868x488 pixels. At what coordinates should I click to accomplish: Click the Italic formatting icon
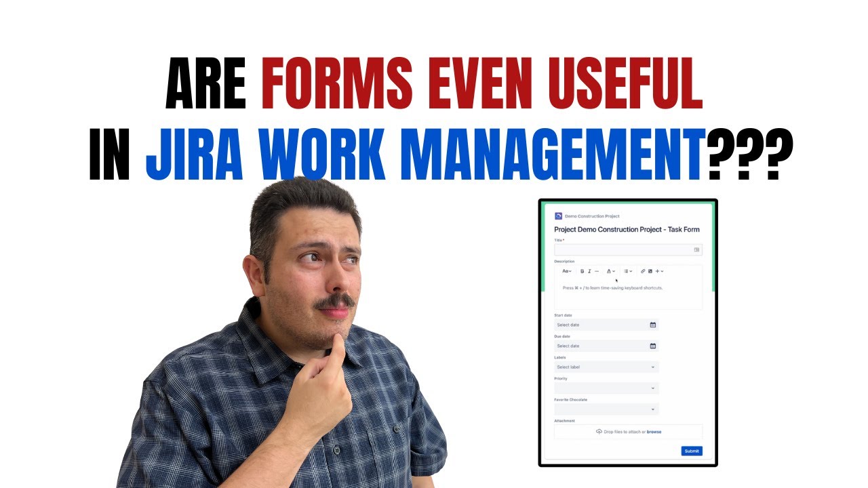click(589, 271)
